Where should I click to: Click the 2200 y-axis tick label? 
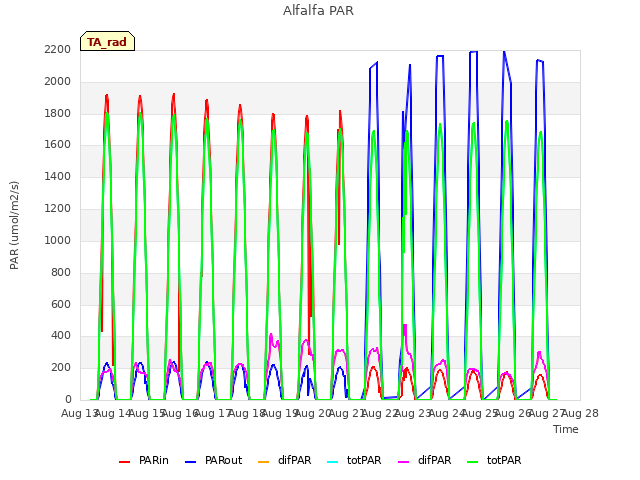[x=58, y=50]
